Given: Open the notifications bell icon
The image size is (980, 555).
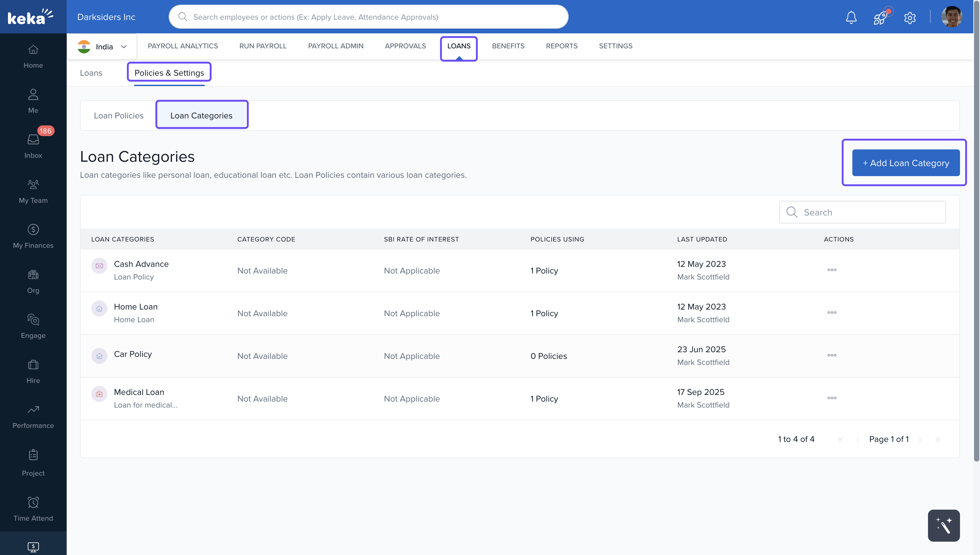Looking at the screenshot, I should tap(851, 17).
